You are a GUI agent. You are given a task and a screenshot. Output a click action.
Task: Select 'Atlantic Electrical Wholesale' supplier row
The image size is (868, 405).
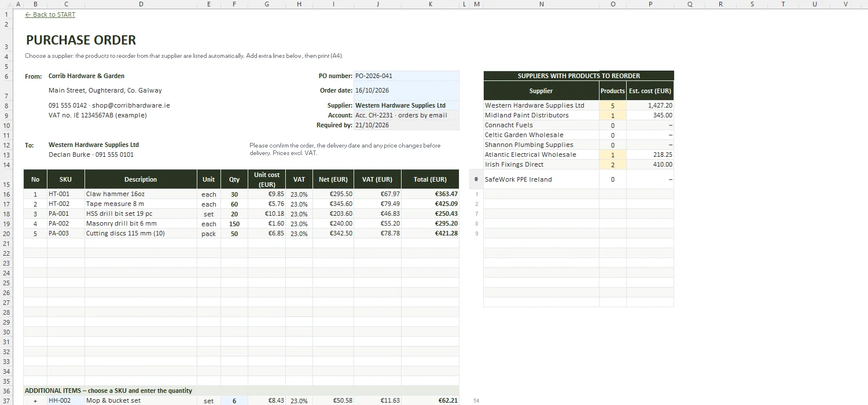[x=541, y=154]
